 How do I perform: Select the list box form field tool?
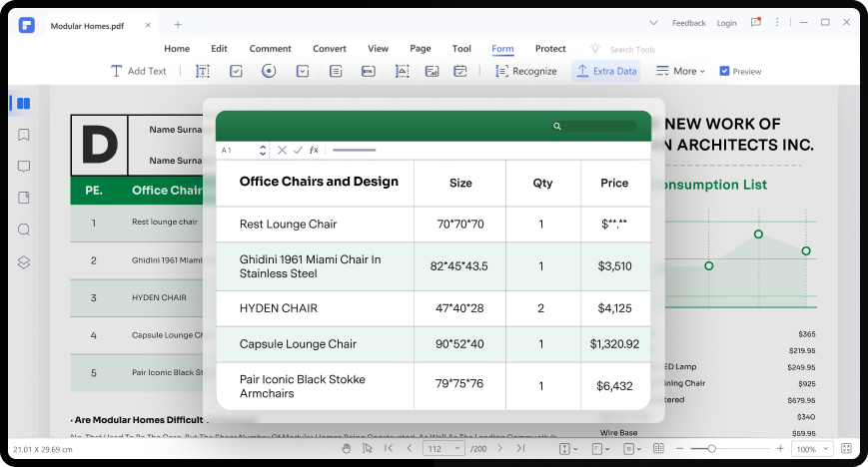pyautogui.click(x=336, y=71)
